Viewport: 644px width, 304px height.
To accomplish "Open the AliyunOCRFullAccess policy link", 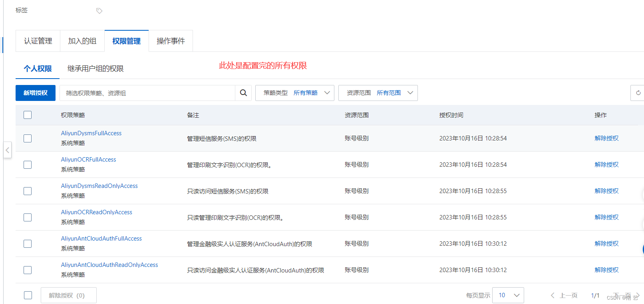I will click(x=88, y=160).
